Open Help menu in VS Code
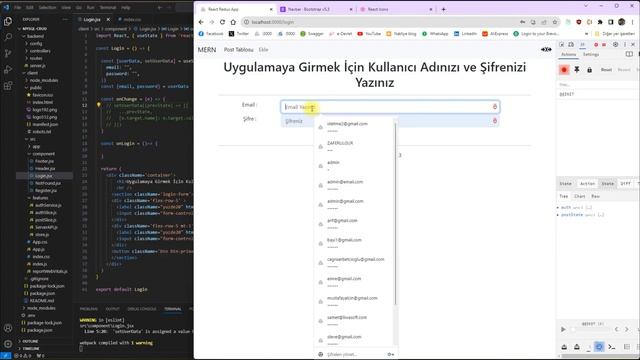The image size is (640, 360). click(x=126, y=7)
